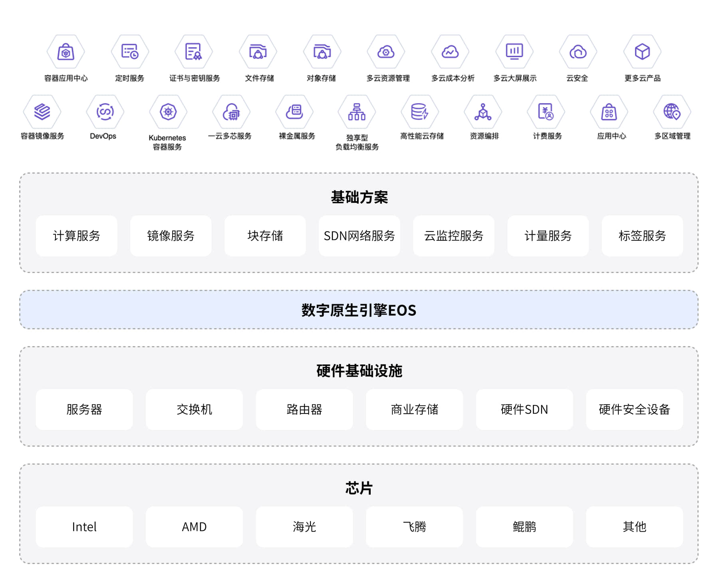Image resolution: width=719 pixels, height=588 pixels.
Task: Click the 多区域管理 text label
Action: pos(672,136)
